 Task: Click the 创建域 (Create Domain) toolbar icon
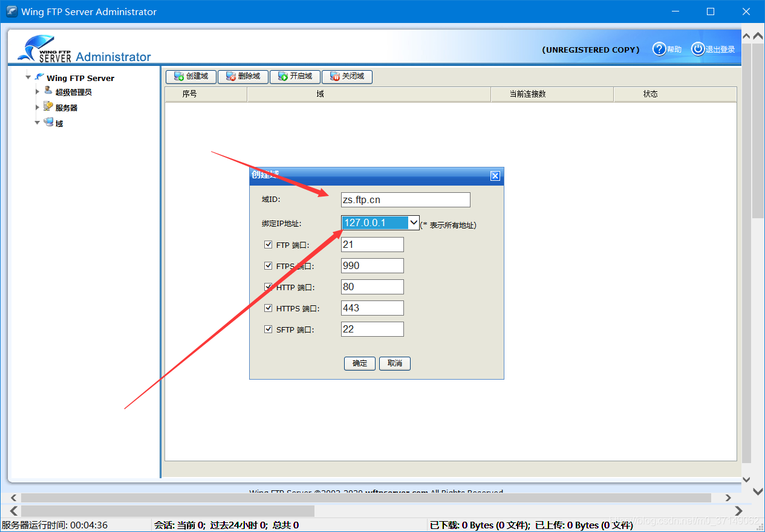pyautogui.click(x=178, y=76)
